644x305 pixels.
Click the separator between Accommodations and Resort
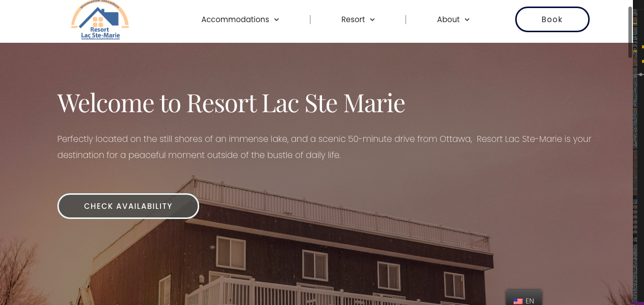[310, 20]
